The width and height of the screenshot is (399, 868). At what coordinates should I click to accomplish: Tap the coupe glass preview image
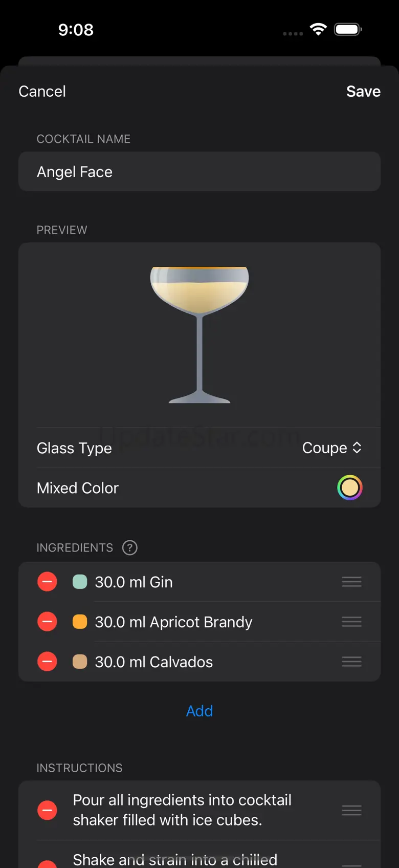(x=199, y=334)
